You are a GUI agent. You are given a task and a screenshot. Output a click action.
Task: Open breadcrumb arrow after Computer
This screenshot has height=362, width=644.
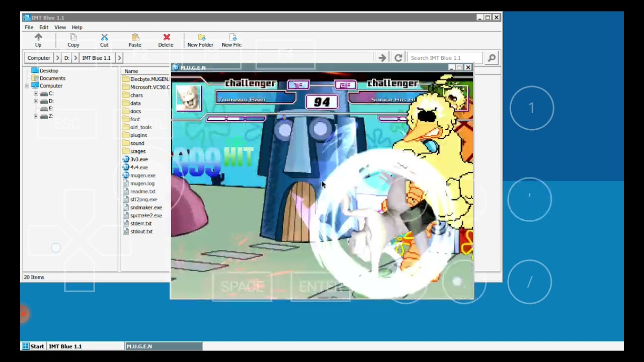tap(57, 58)
